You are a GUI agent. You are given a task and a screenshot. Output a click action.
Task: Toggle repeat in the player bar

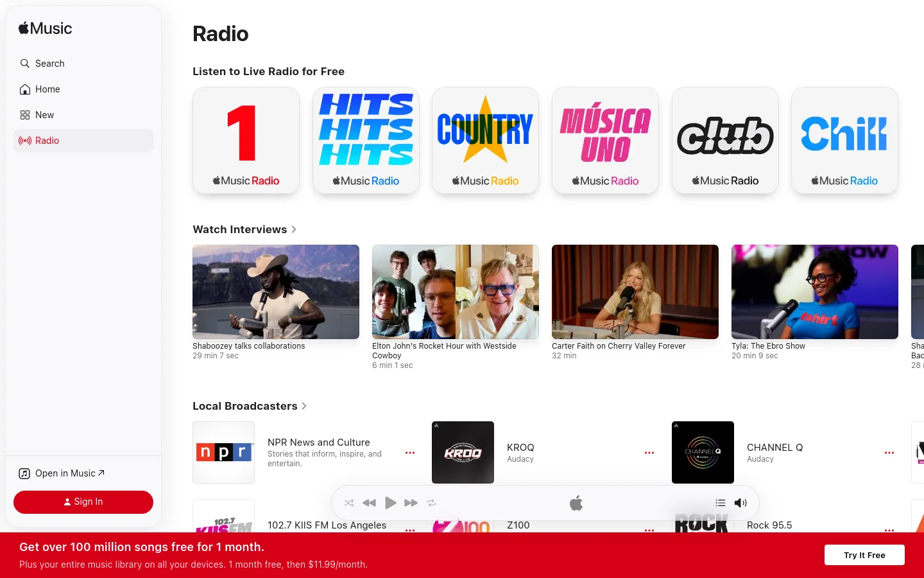(431, 503)
